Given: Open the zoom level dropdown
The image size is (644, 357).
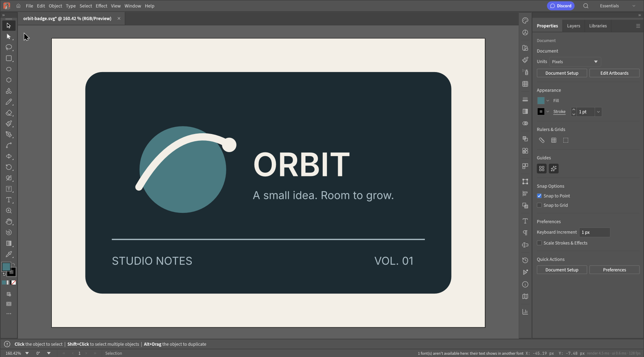Looking at the screenshot, I should click(x=27, y=353).
